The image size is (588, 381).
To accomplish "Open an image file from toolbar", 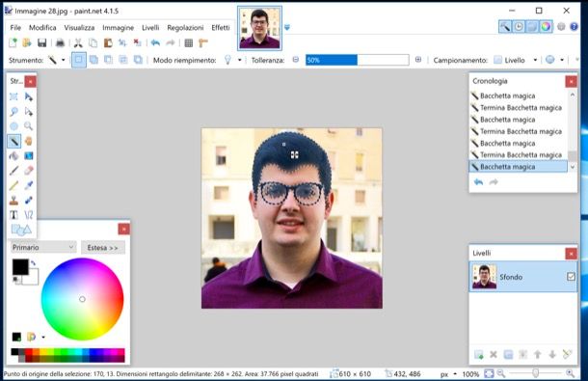I will (27, 42).
